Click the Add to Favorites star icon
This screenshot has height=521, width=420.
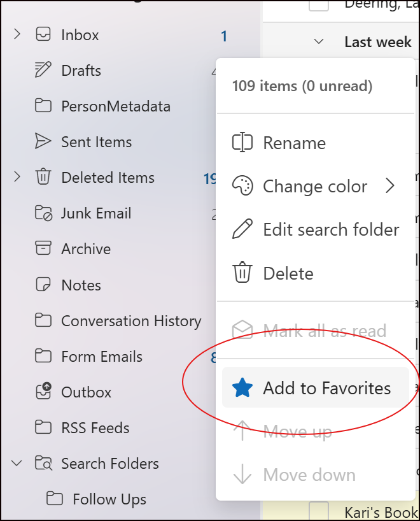242,388
